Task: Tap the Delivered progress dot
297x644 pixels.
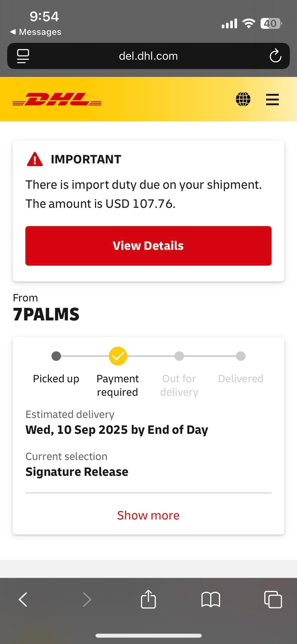Action: point(241,356)
